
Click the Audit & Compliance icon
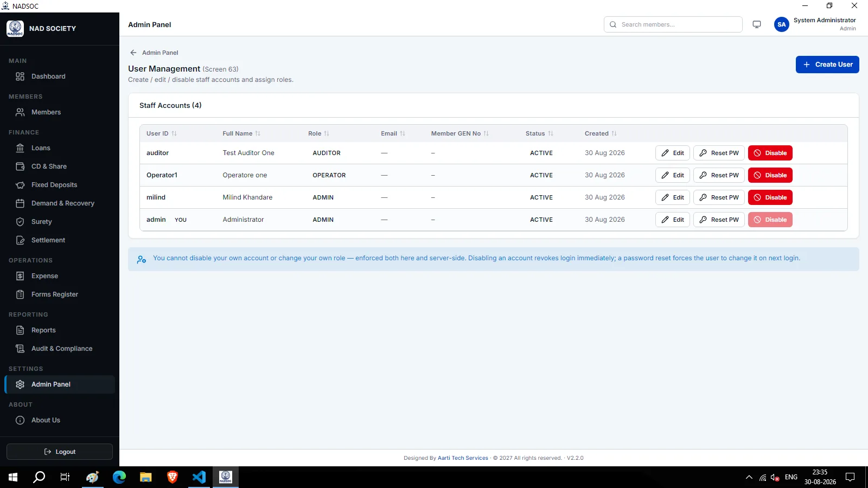20,349
